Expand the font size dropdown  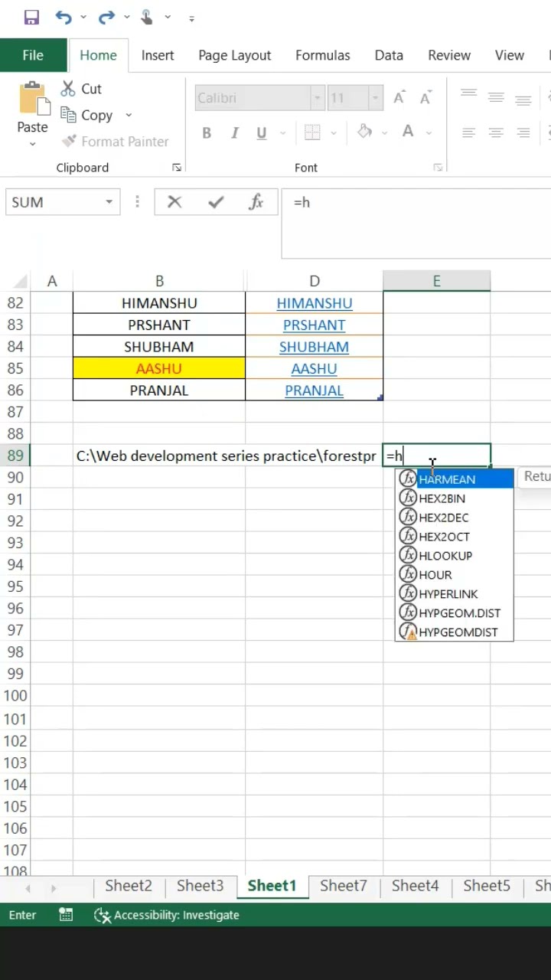(375, 98)
